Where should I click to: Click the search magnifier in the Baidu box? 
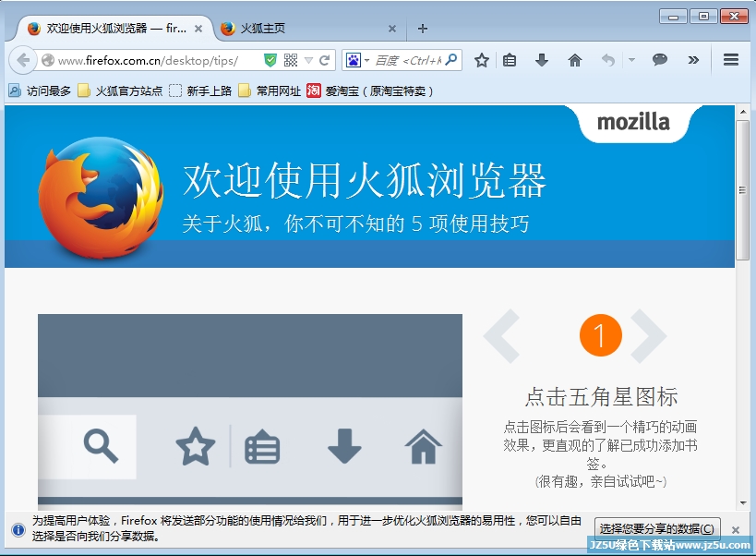click(x=451, y=60)
